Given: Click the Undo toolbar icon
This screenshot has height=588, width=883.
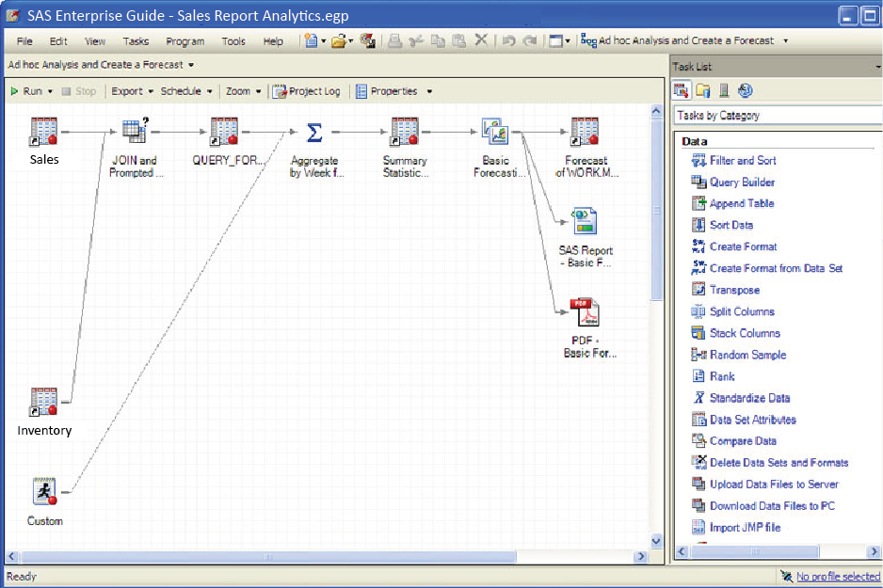Looking at the screenshot, I should point(509,40).
